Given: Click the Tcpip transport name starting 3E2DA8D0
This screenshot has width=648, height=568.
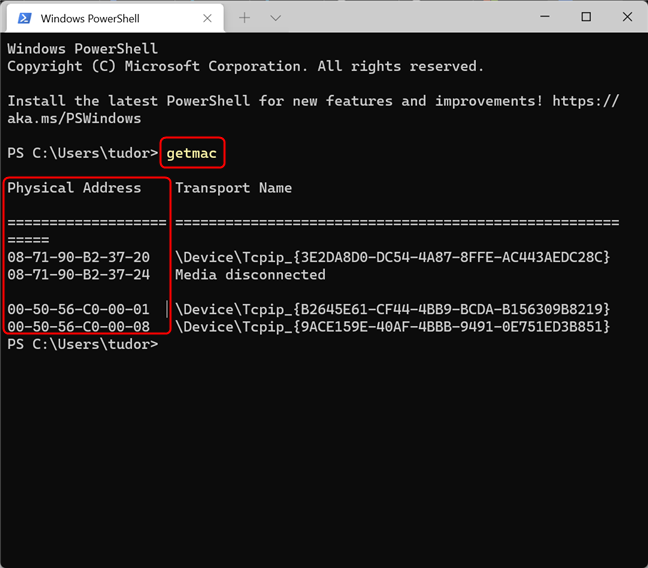Looking at the screenshot, I should [x=392, y=257].
